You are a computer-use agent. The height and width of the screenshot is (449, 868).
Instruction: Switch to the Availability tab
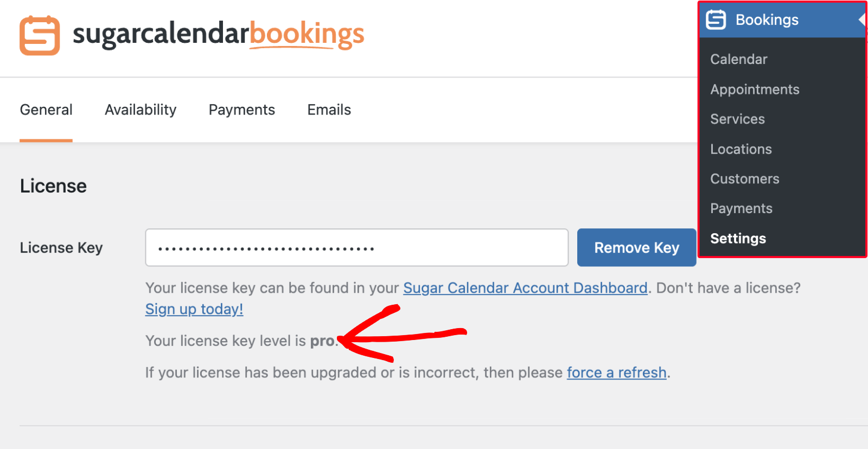140,110
